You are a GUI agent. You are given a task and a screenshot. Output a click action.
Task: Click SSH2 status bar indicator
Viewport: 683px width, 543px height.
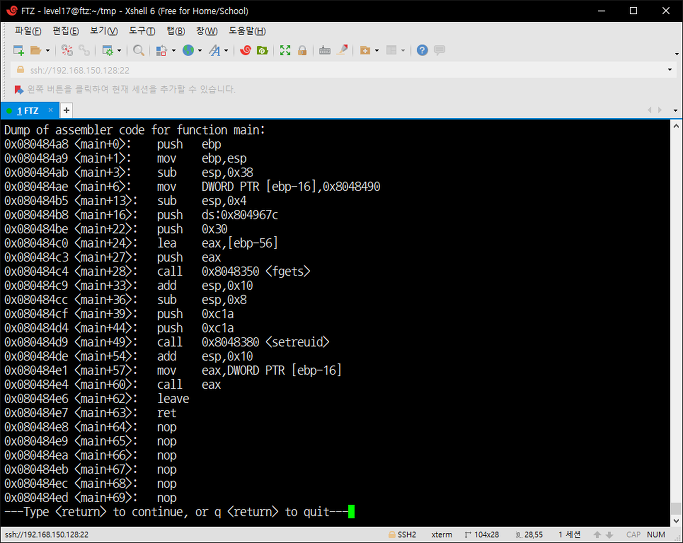(402, 535)
